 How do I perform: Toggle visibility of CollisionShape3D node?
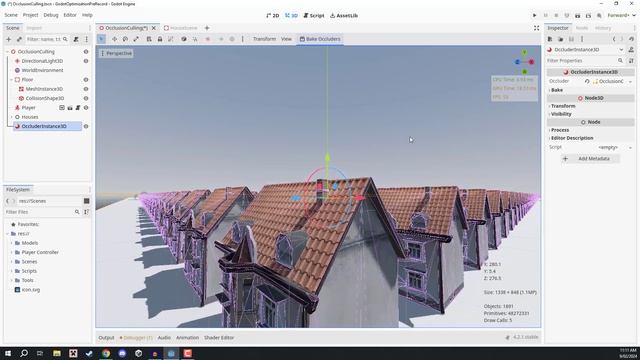pos(86,98)
